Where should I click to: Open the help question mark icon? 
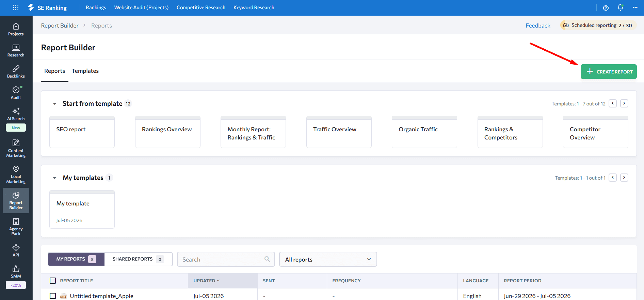pyautogui.click(x=606, y=8)
